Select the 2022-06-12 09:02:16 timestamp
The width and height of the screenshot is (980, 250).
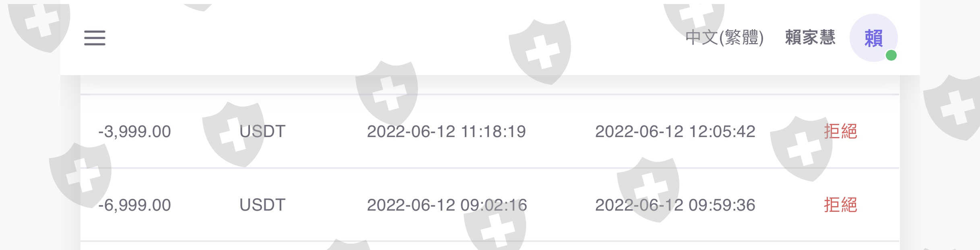[x=447, y=205]
